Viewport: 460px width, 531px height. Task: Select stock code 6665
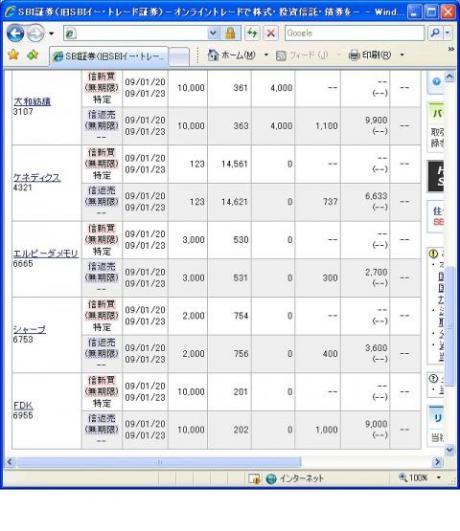[x=23, y=264]
